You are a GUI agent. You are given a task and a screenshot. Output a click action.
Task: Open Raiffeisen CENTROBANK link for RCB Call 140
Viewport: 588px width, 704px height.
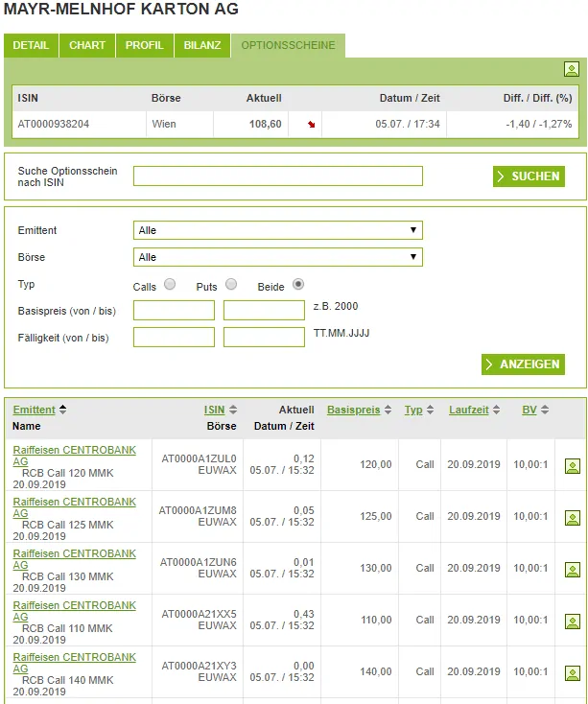pos(74,662)
